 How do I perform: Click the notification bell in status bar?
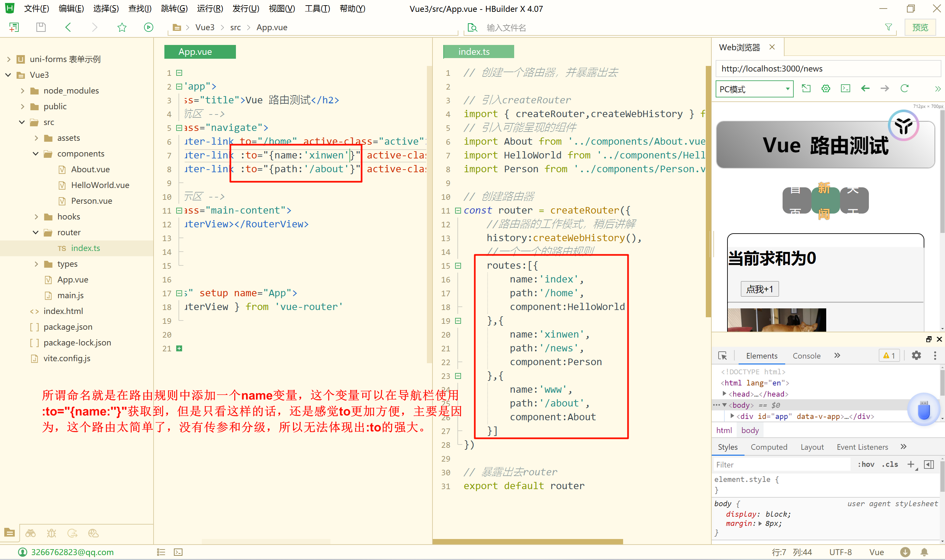click(924, 552)
